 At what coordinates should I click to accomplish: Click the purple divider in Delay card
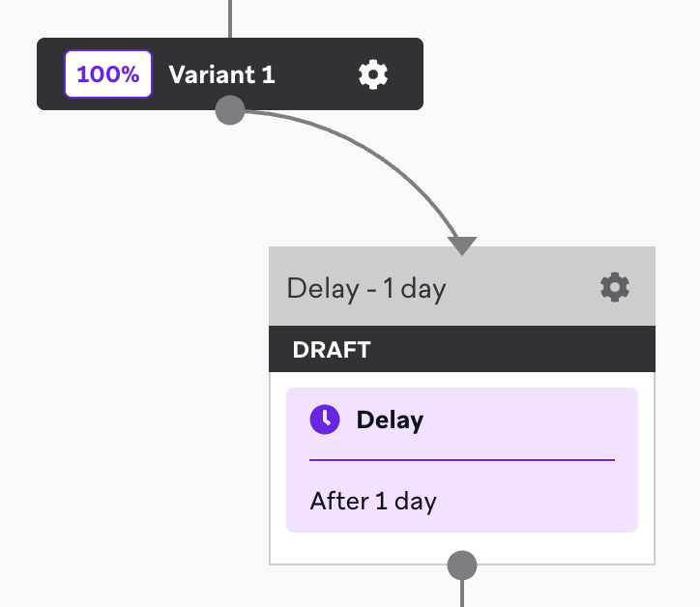(x=462, y=460)
